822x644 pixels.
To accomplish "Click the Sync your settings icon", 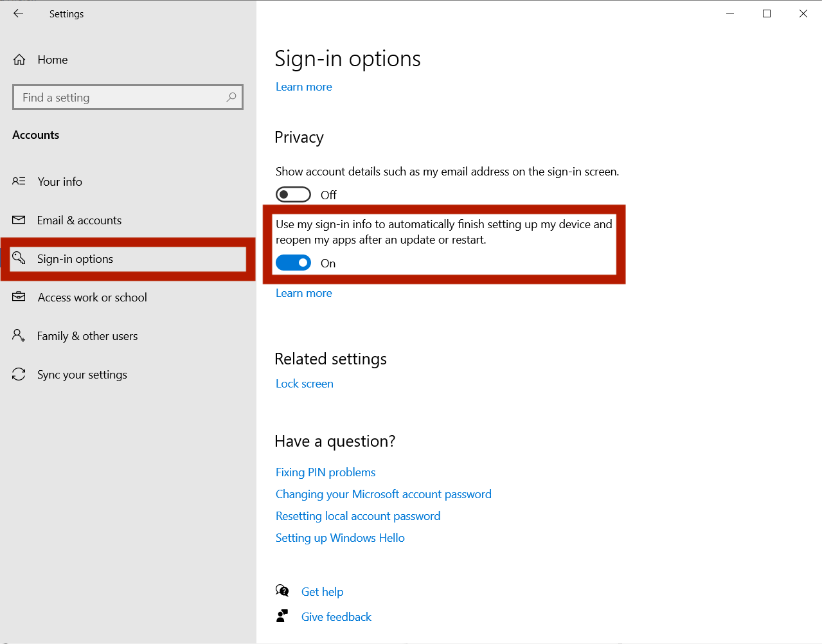I will [19, 374].
